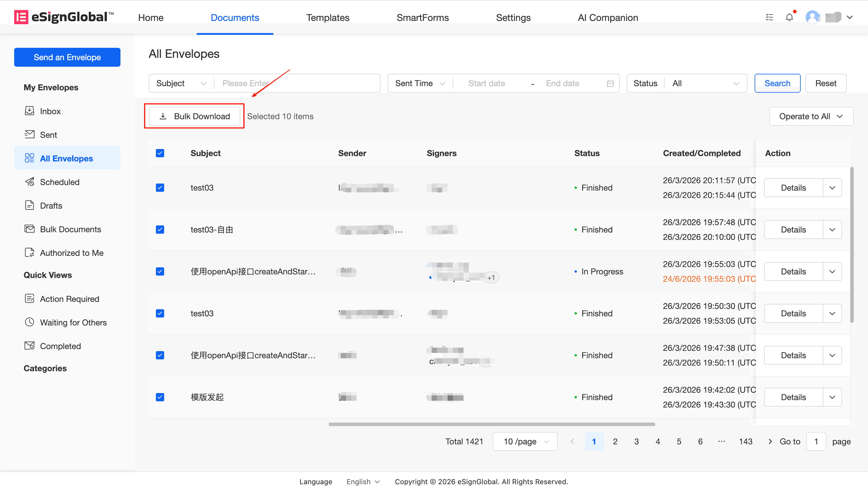Image resolution: width=868 pixels, height=491 pixels.
Task: Click the Subject search input field
Action: [297, 83]
